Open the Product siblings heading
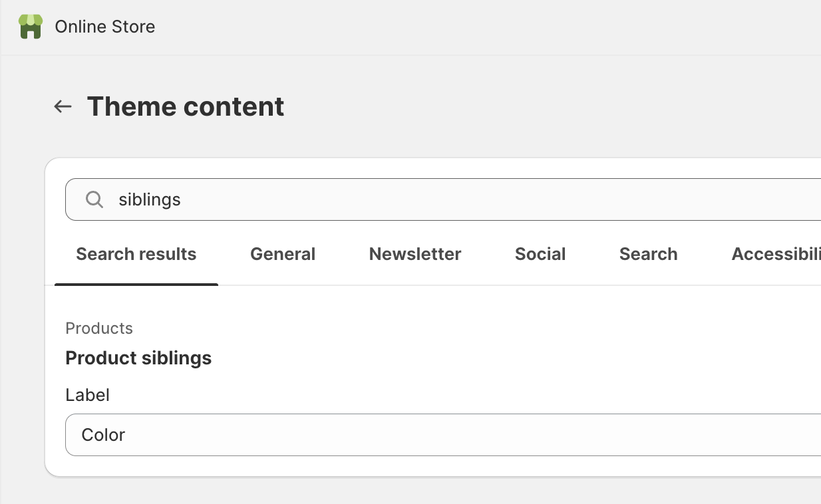821x504 pixels. pos(138,358)
